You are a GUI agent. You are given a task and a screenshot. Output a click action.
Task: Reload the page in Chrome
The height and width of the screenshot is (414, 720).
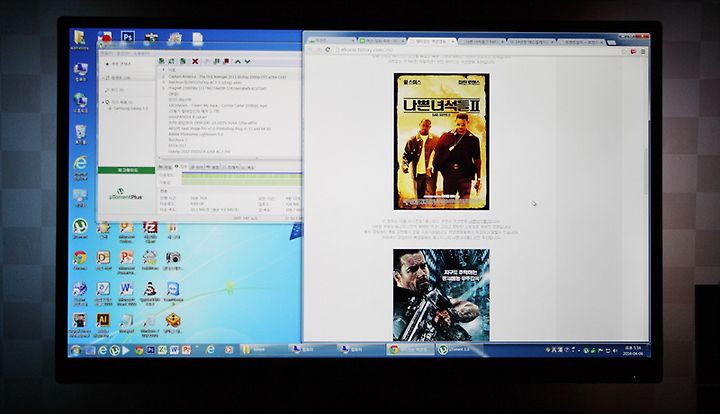click(327, 50)
